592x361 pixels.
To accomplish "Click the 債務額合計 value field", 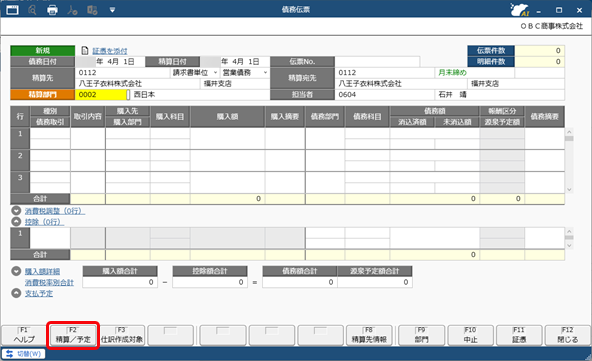I will pos(299,282).
